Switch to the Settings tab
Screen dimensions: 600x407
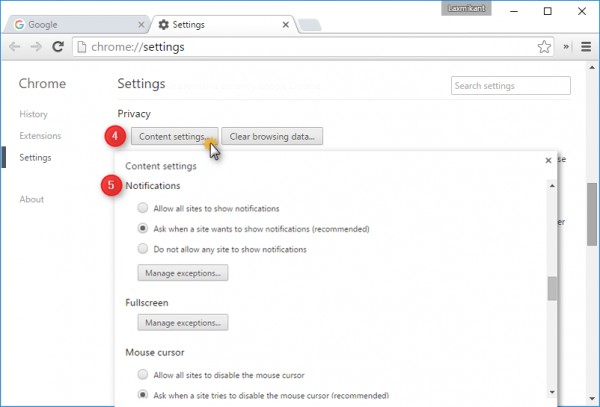[222, 25]
